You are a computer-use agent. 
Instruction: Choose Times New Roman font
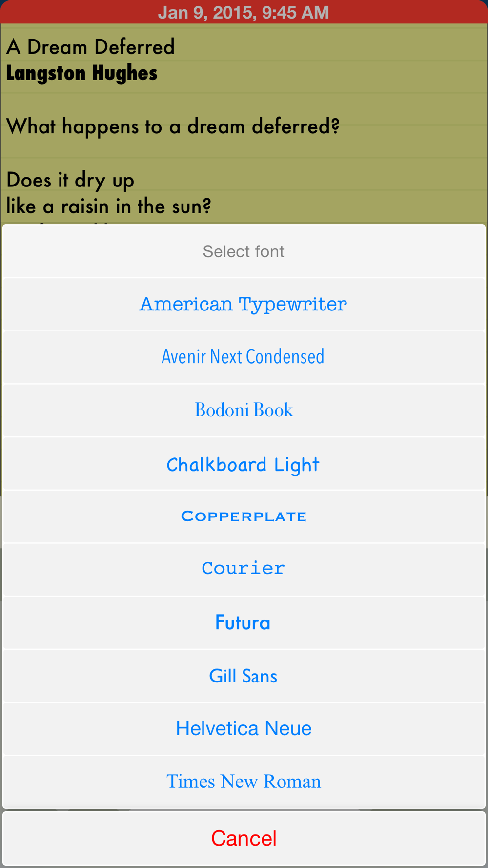coord(244,782)
